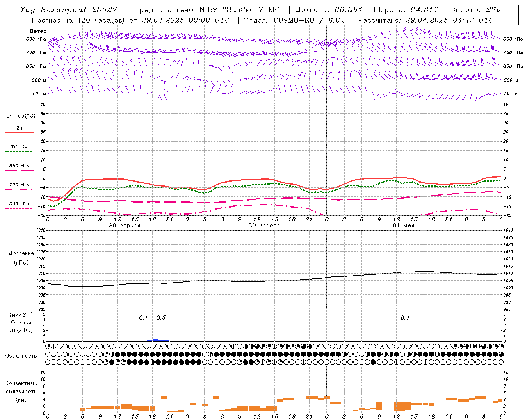This screenshot has height=420, width=525.
Task: Click the right-side 850 гПа wind level label
Action: (x=513, y=66)
